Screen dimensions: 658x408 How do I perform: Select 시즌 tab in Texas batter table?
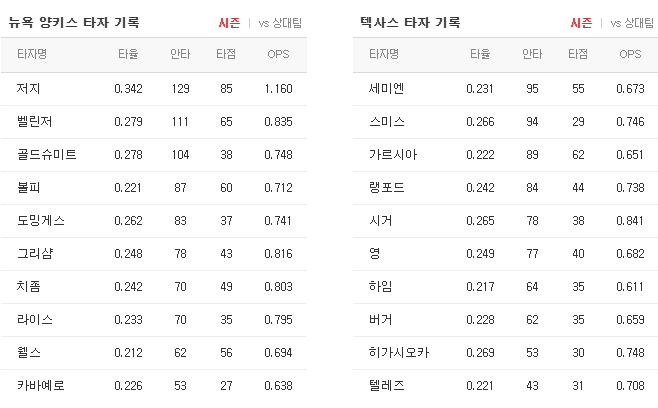coord(581,23)
